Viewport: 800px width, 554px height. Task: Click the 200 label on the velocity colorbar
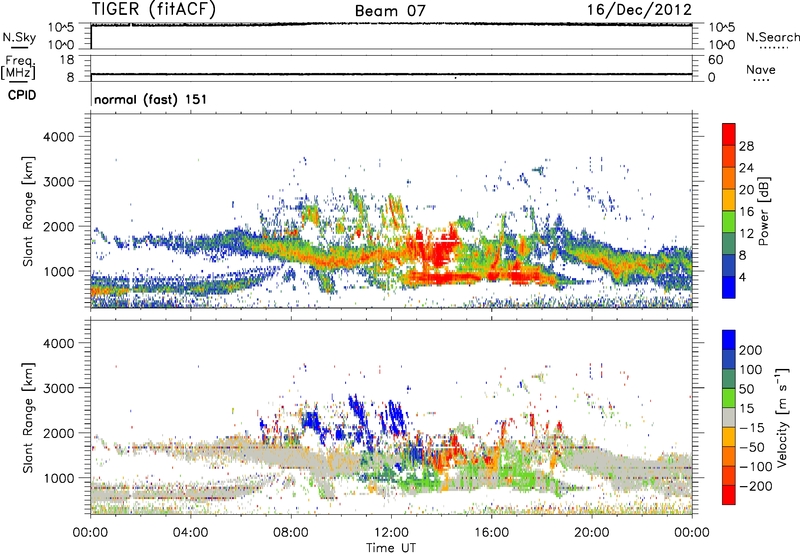click(751, 350)
